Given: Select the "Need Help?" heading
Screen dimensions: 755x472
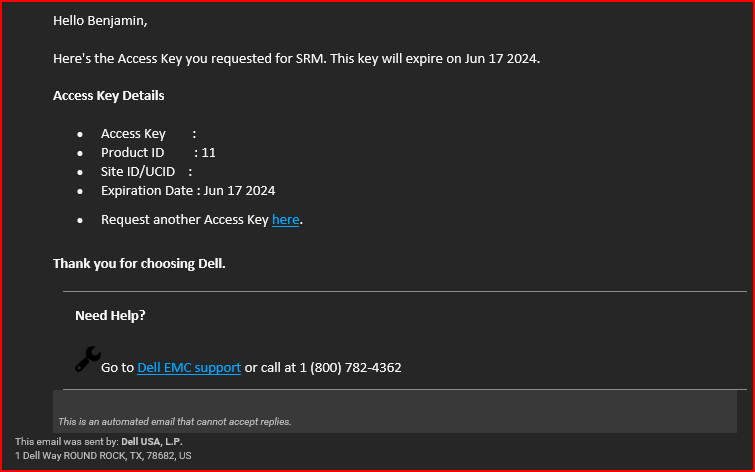Looking at the screenshot, I should tap(110, 316).
